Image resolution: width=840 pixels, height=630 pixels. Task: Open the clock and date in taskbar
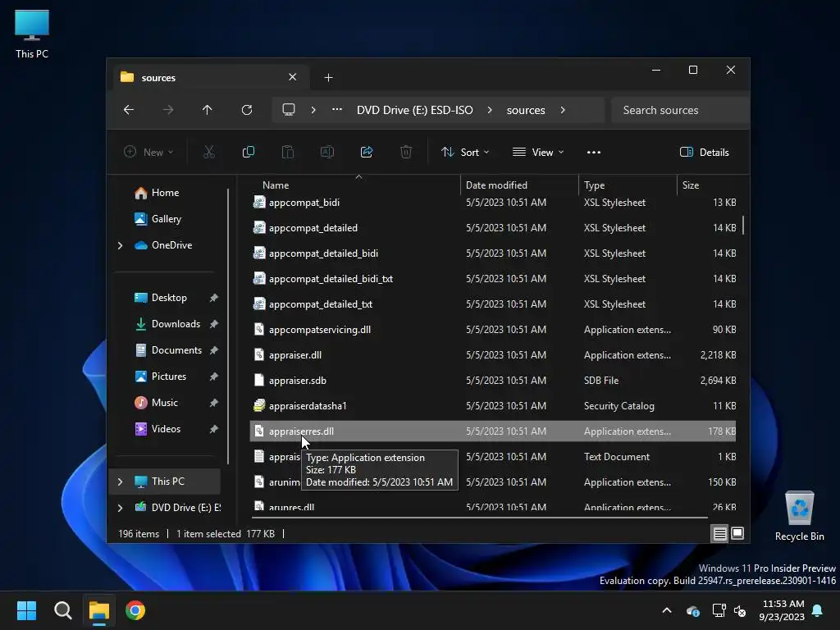pos(782,610)
